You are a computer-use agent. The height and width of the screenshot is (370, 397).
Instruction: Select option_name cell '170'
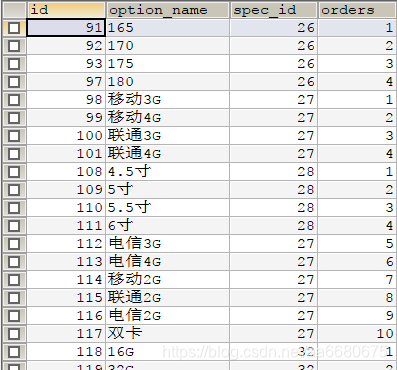point(168,46)
